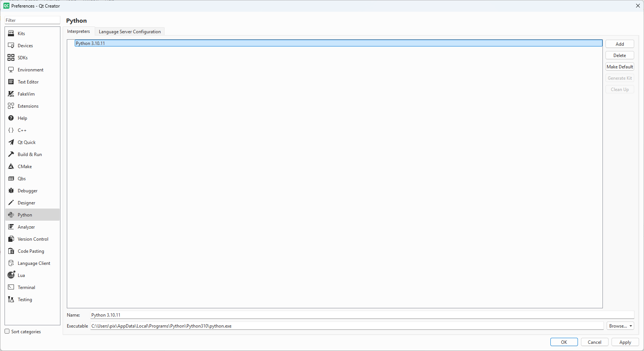The height and width of the screenshot is (351, 644).
Task: Select the Qt Quick paper plane icon
Action: click(11, 142)
